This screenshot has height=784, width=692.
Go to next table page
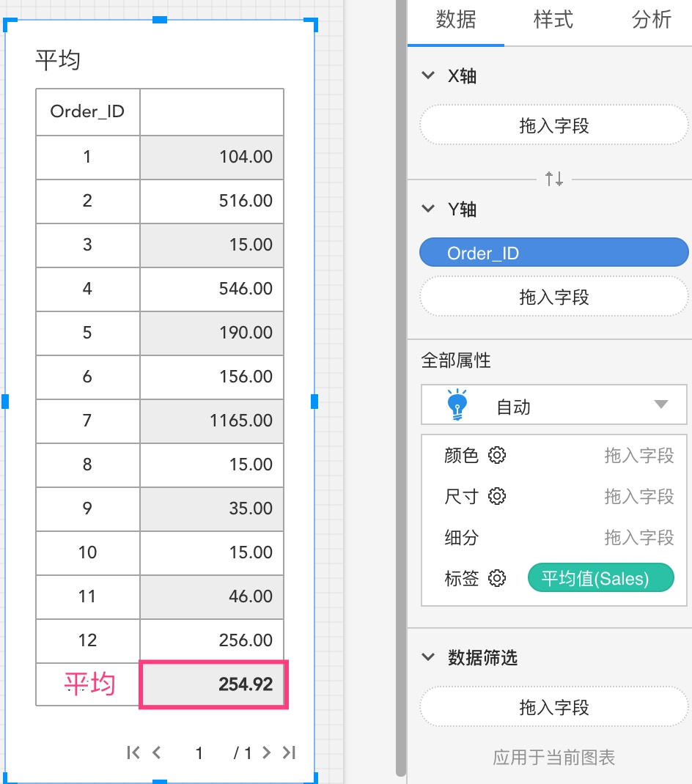point(266,752)
